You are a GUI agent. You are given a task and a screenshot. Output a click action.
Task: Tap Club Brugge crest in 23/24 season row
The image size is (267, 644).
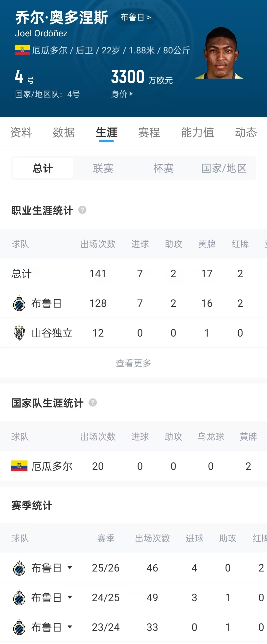[x=19, y=627]
